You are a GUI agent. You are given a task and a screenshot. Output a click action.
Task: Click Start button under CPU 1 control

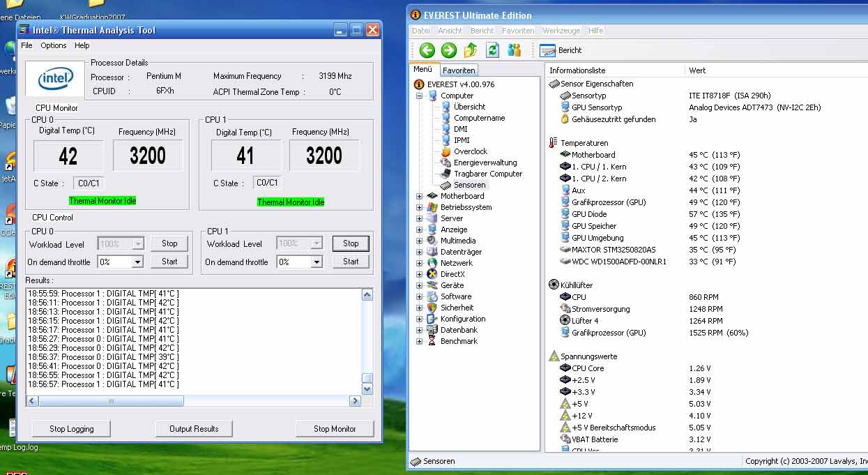(351, 262)
